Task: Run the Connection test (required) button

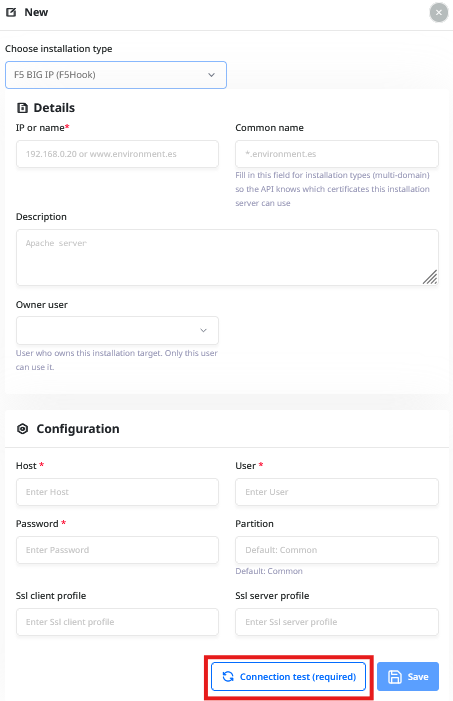Action: [288, 676]
